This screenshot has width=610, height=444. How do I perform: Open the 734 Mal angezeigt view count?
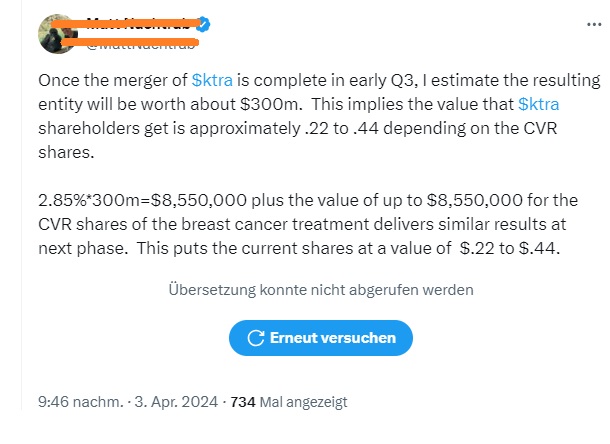point(288,403)
